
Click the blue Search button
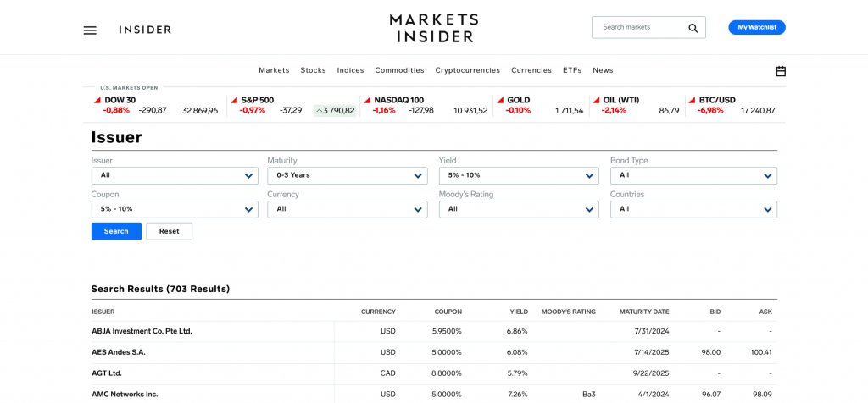click(116, 231)
